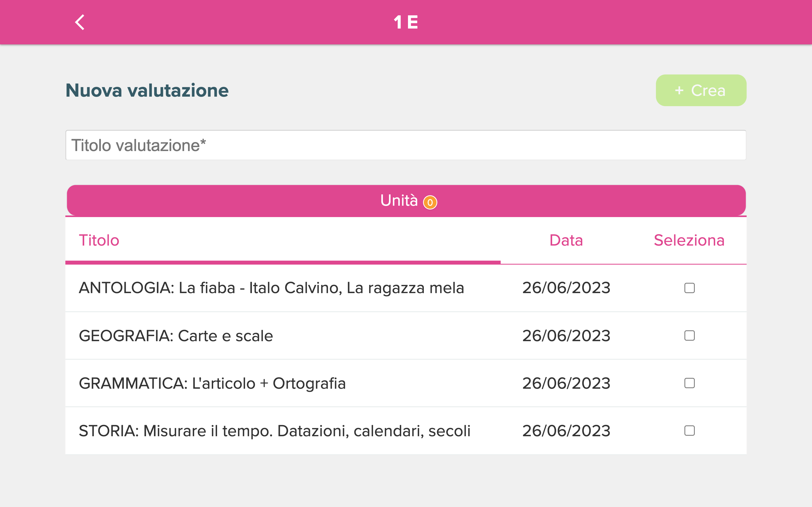Select GRAMMATICA: L'articolo + Ortografia title
The image size is (812, 507).
pyautogui.click(x=212, y=383)
